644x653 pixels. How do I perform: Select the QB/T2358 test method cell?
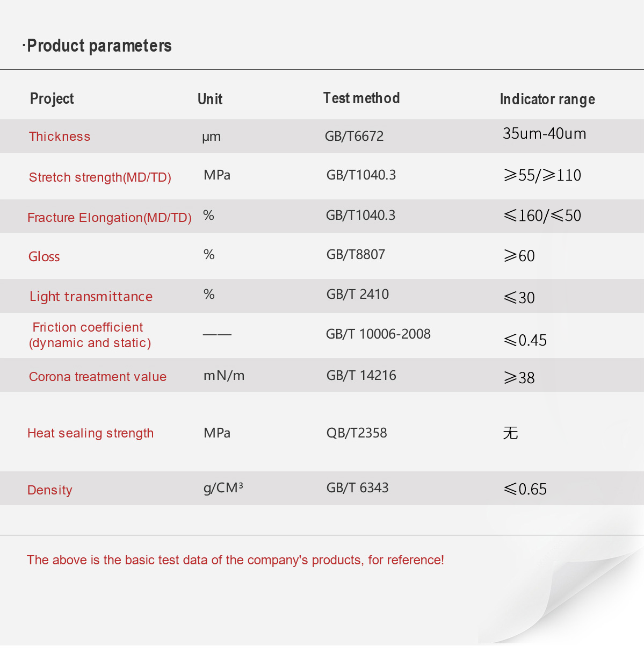point(357,433)
